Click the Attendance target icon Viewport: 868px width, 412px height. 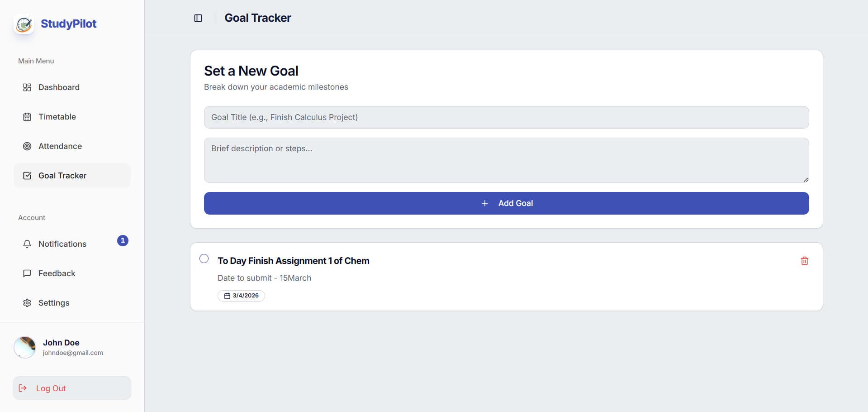click(x=27, y=146)
